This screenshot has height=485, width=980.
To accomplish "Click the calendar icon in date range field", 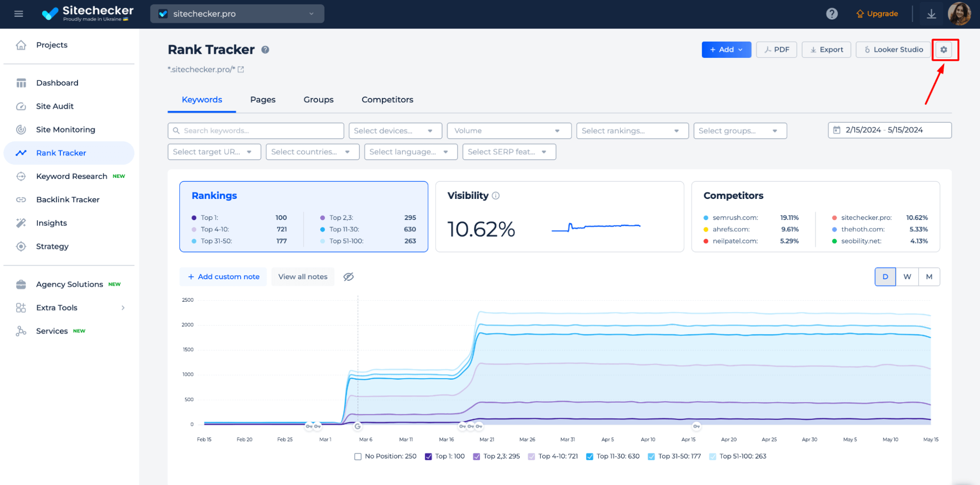I will (x=837, y=130).
